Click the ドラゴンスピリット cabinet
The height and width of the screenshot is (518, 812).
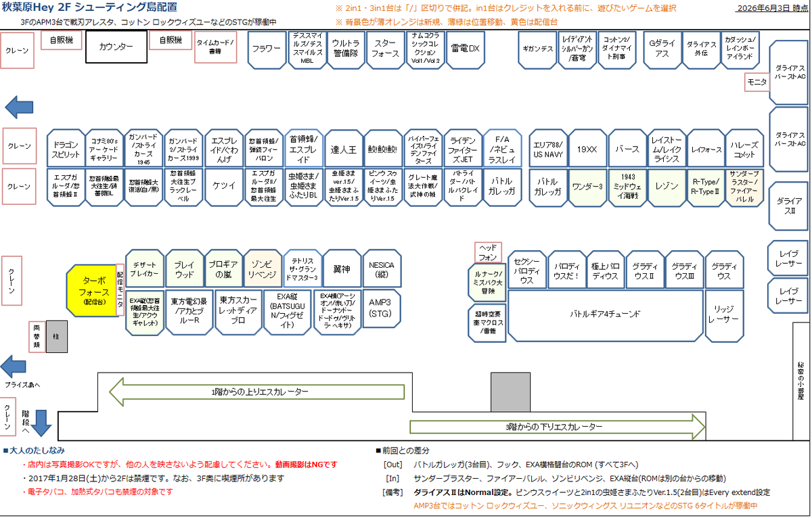pos(66,149)
